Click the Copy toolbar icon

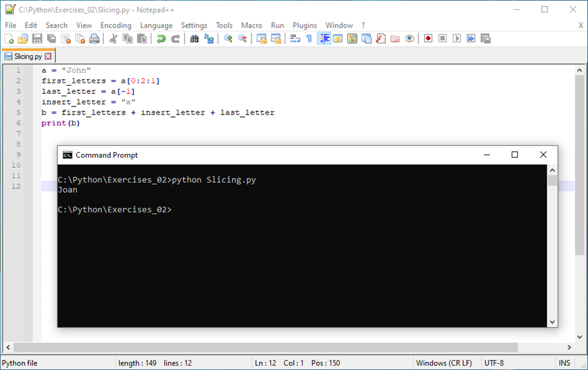(128, 39)
